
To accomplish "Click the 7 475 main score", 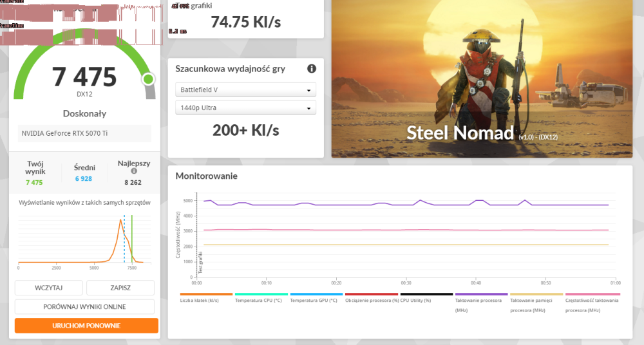I will [x=84, y=77].
